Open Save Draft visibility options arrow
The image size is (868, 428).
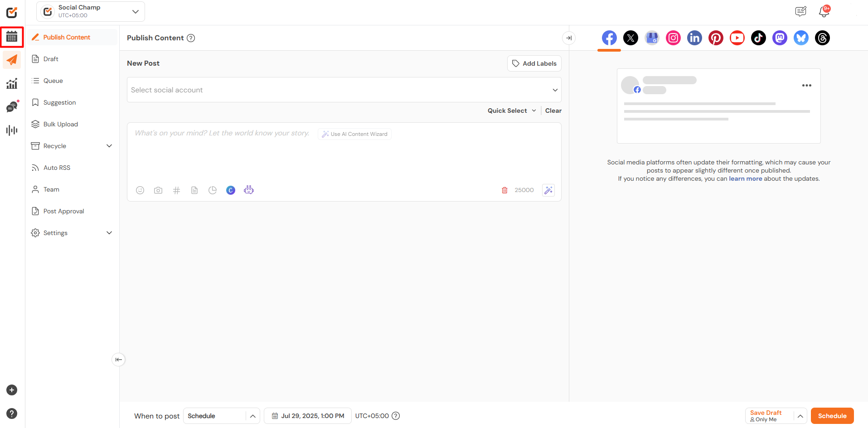800,416
